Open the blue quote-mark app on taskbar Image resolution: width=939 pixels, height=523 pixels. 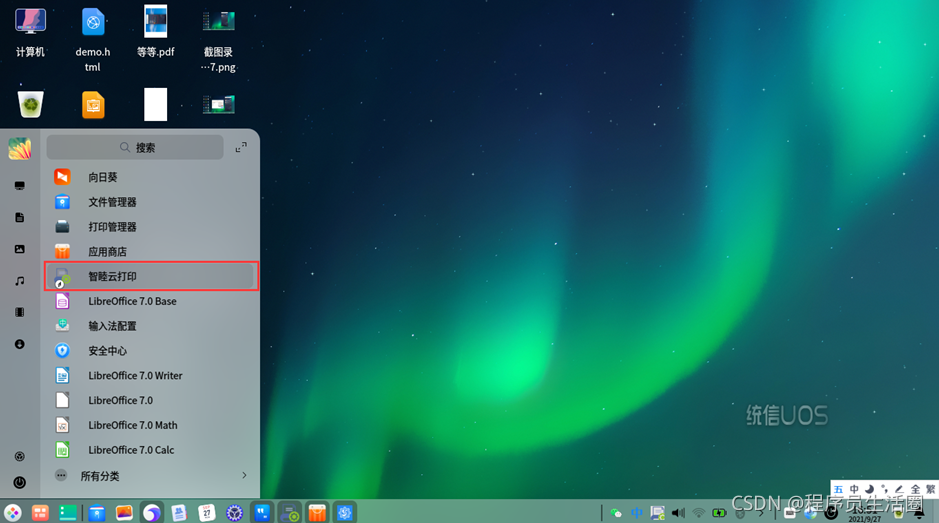[x=262, y=513]
